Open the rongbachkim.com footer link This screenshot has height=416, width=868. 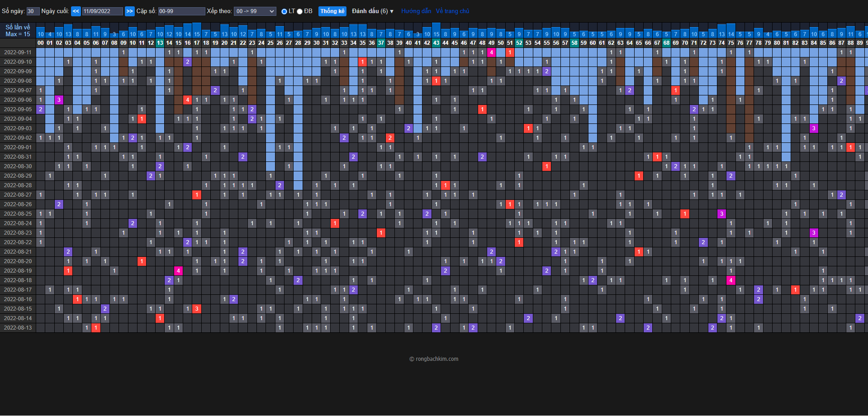437,359
